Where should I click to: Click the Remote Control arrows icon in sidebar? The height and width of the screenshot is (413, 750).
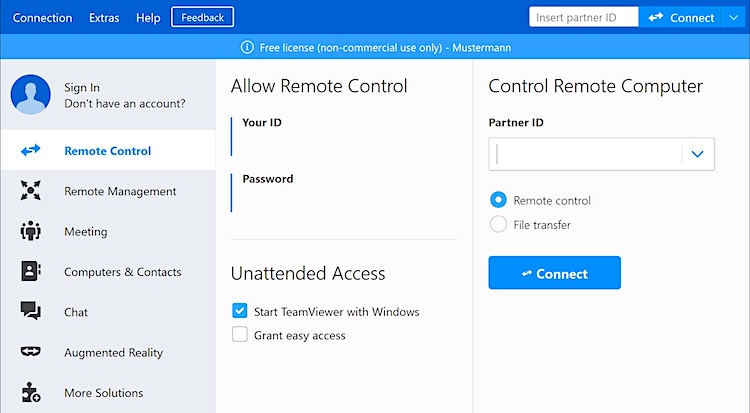(x=31, y=150)
